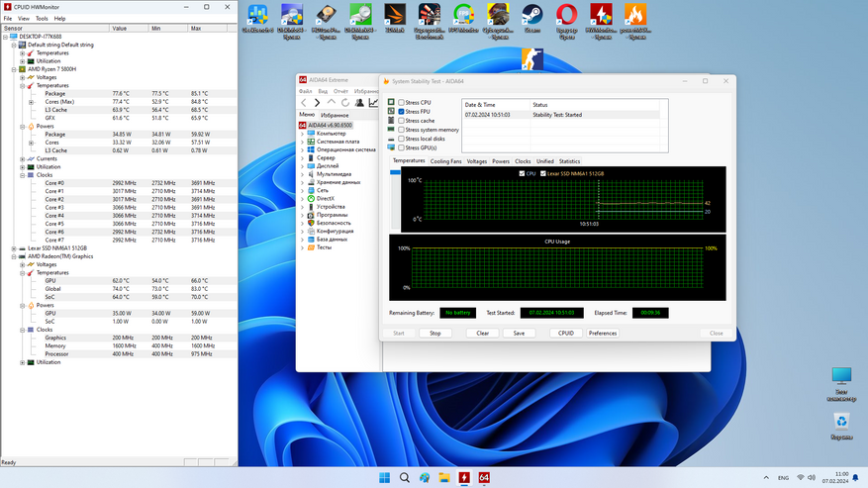The image size is (868, 488).
Task: Open the Tools menu in HWMonitor
Action: click(42, 19)
